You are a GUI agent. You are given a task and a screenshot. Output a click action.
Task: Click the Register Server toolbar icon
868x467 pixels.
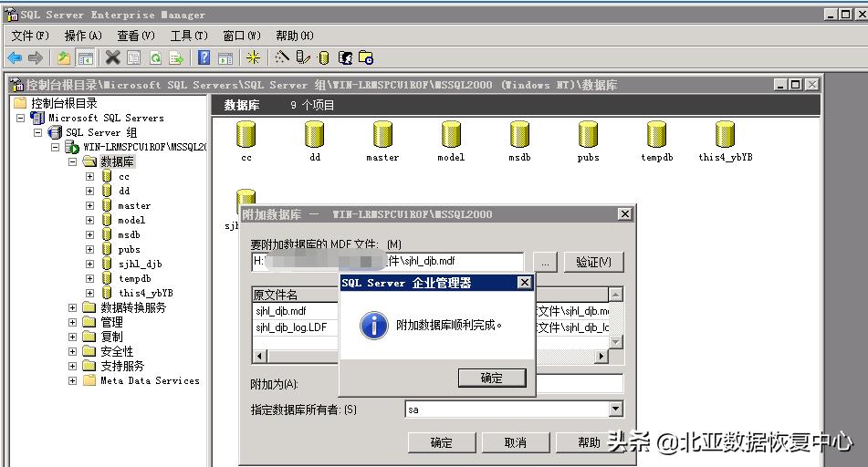pos(303,57)
